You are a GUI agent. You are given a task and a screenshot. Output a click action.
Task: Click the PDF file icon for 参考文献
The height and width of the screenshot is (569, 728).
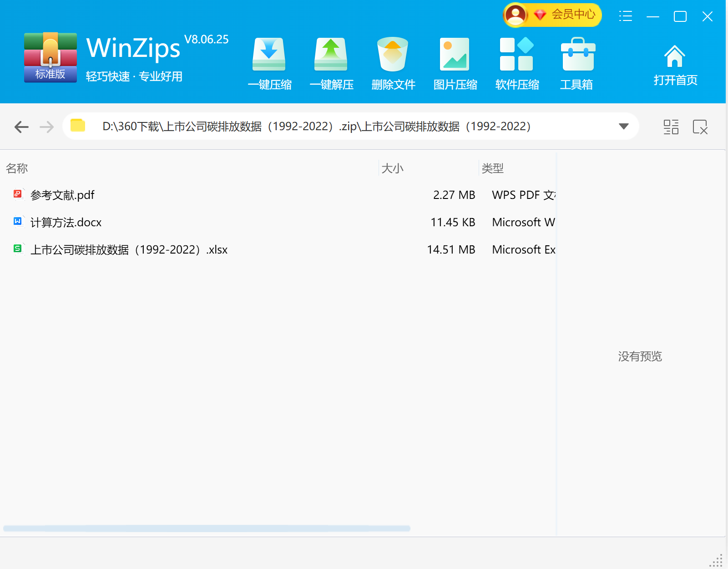[18, 194]
